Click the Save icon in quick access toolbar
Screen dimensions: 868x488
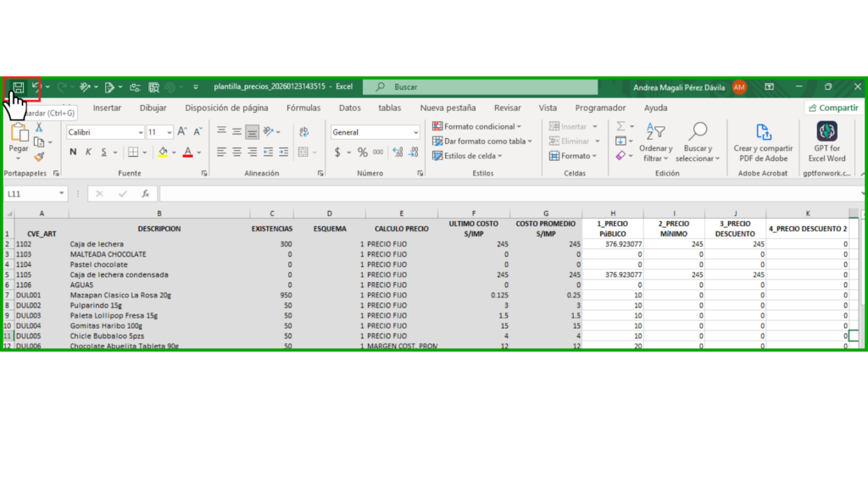18,87
